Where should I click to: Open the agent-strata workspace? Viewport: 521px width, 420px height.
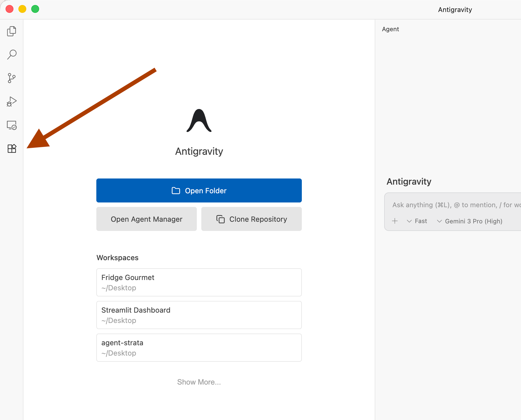point(199,347)
